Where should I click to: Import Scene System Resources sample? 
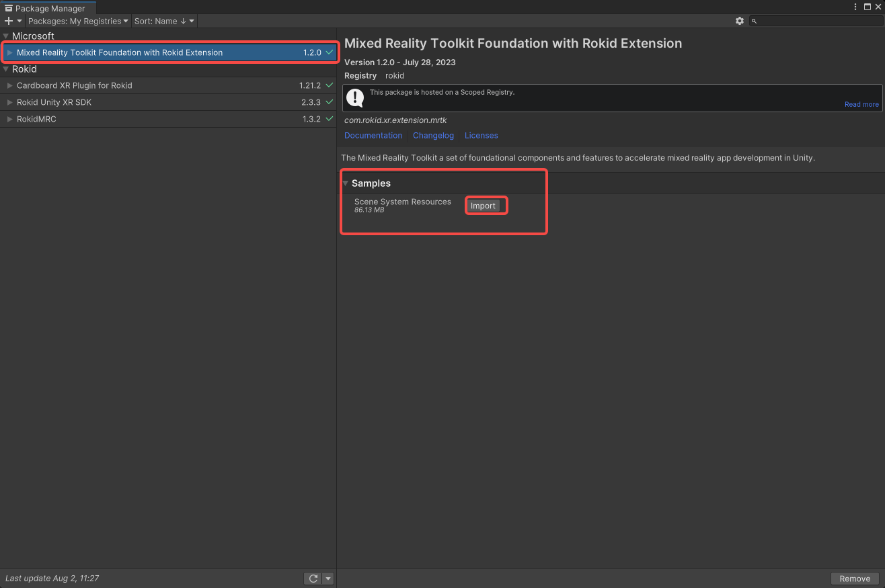coord(483,206)
